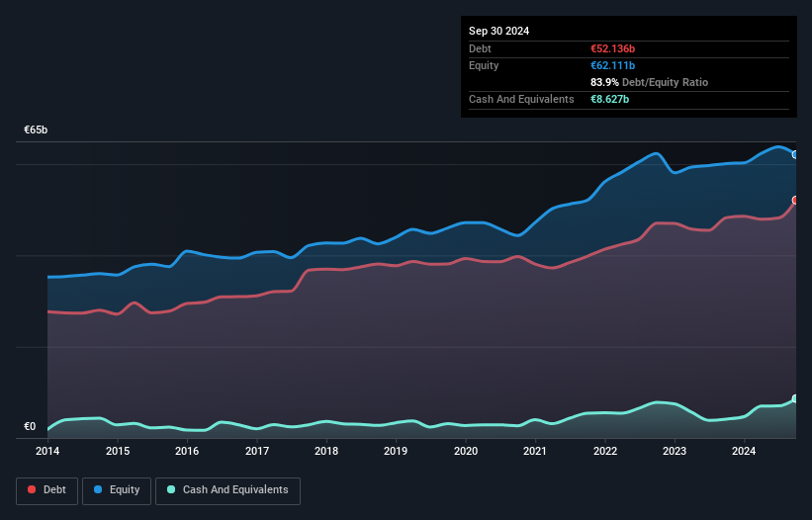Screen dimensions: 812x520
Task: Click Cash And Equivalents label in tooltip
Action: pos(521,99)
